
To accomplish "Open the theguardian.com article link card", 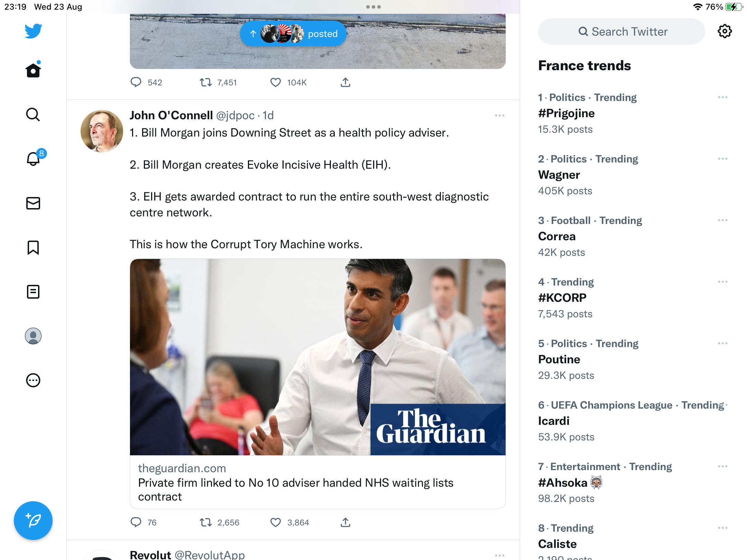I will 318,384.
